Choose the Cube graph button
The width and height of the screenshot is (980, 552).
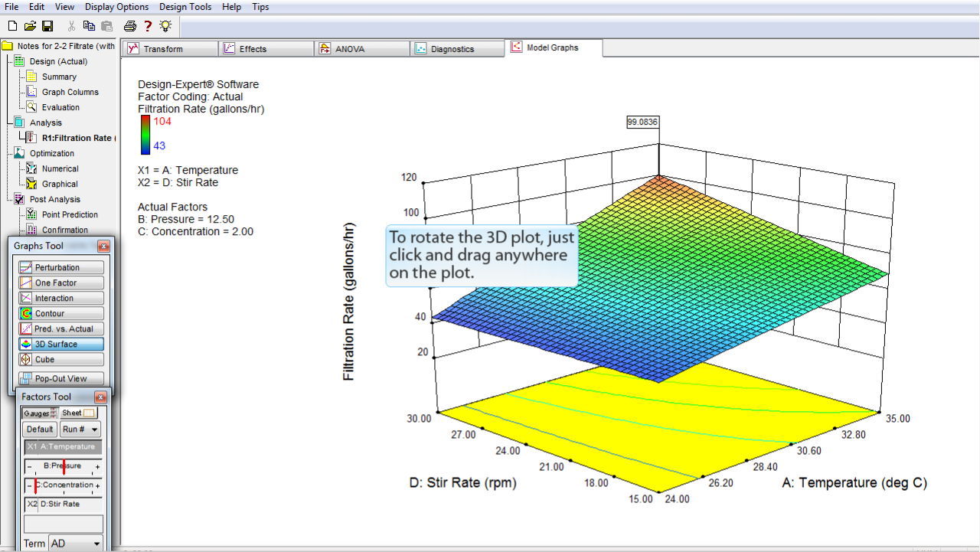tap(61, 359)
